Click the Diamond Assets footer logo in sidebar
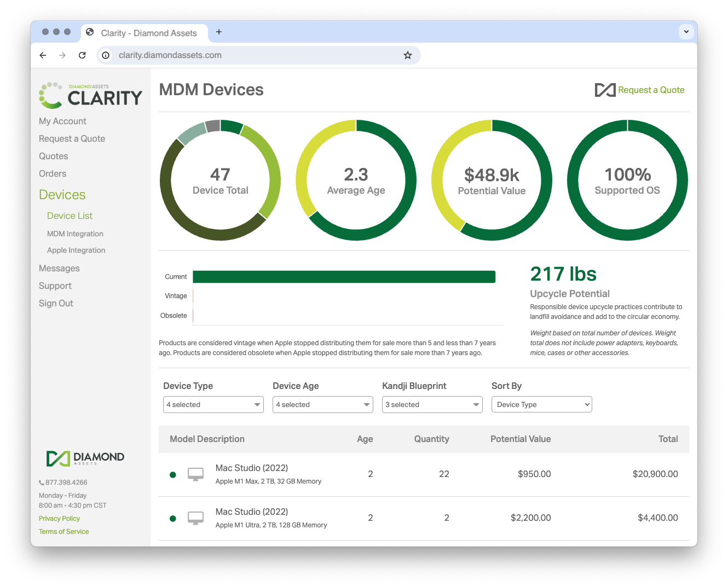Image resolution: width=728 pixels, height=587 pixels. tap(85, 458)
